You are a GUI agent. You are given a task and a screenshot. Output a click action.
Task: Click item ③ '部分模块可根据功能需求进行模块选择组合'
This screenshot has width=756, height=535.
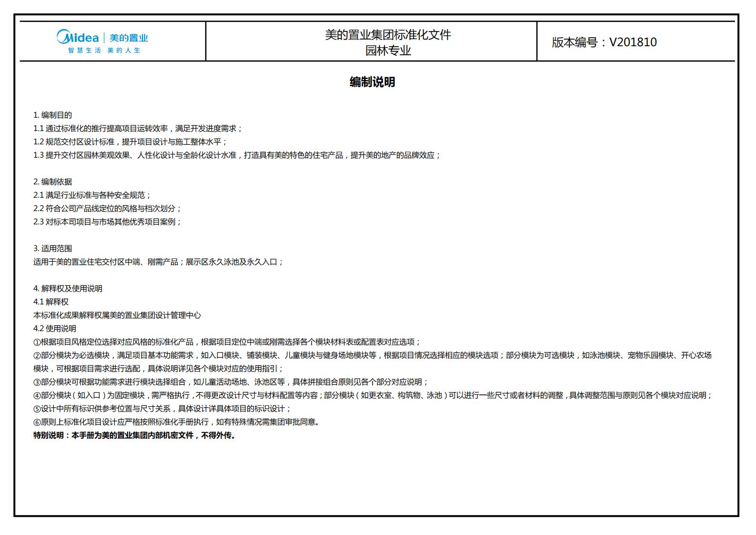click(x=231, y=382)
